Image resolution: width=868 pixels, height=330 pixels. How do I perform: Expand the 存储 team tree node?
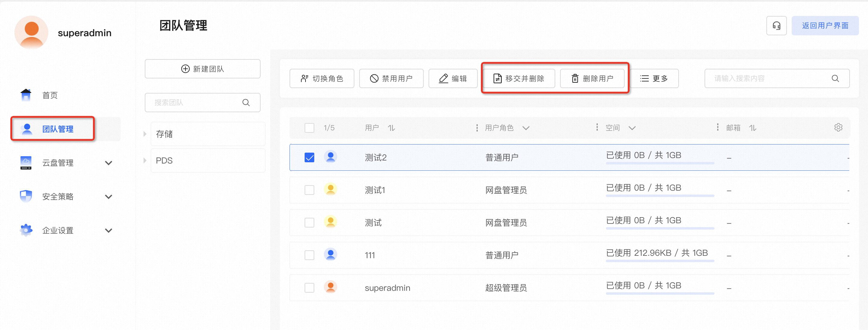coord(145,134)
